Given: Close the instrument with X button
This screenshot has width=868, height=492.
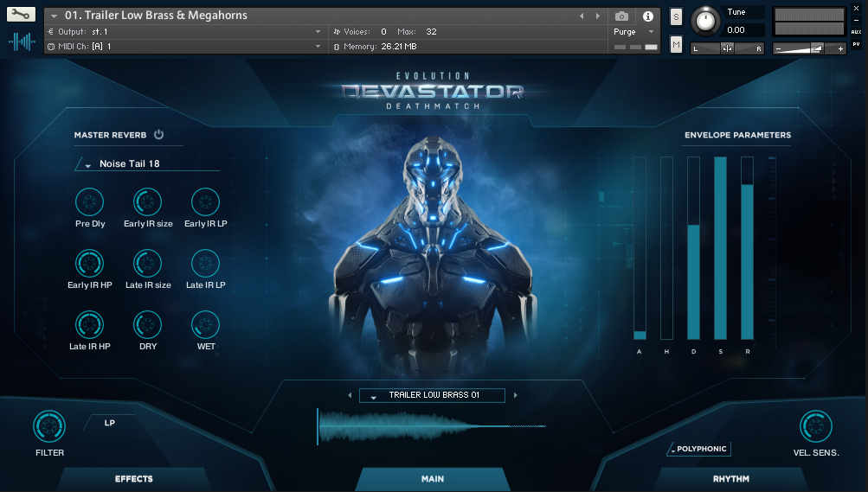Looking at the screenshot, I should pos(857,9).
